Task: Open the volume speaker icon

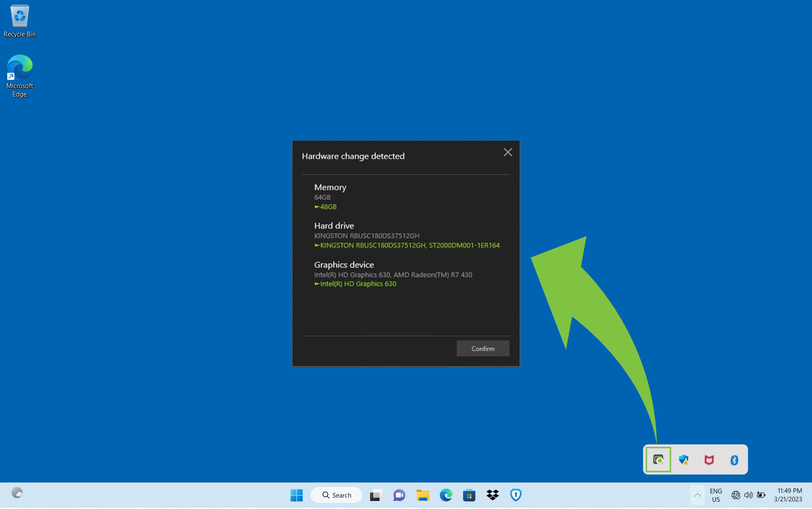Action: 748,495
